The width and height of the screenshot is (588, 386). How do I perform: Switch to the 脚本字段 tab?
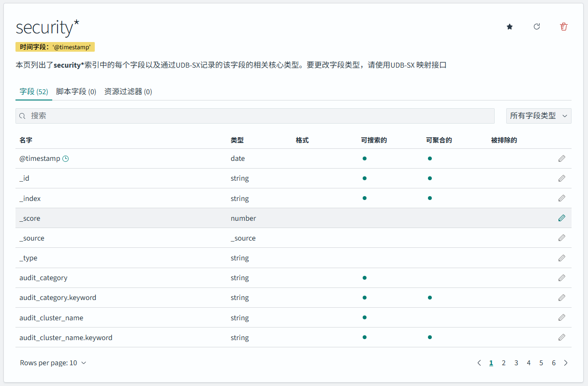coord(77,91)
